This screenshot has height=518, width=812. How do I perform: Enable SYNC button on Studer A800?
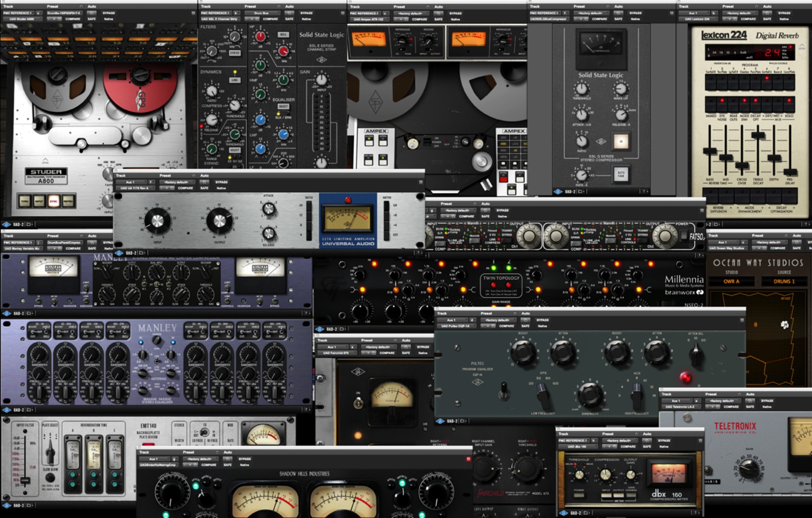point(54,201)
